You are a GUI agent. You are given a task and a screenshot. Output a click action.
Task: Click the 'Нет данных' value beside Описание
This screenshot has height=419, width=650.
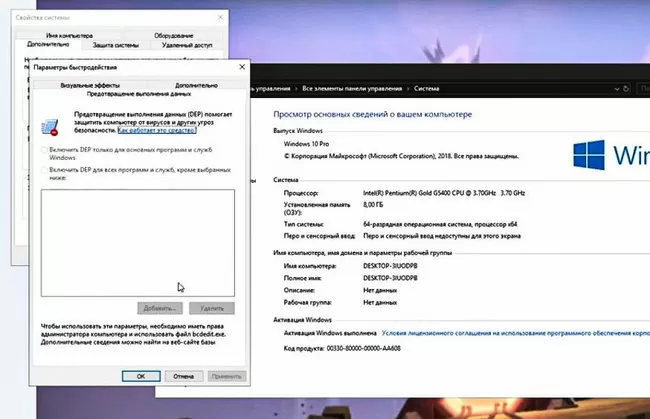point(380,290)
